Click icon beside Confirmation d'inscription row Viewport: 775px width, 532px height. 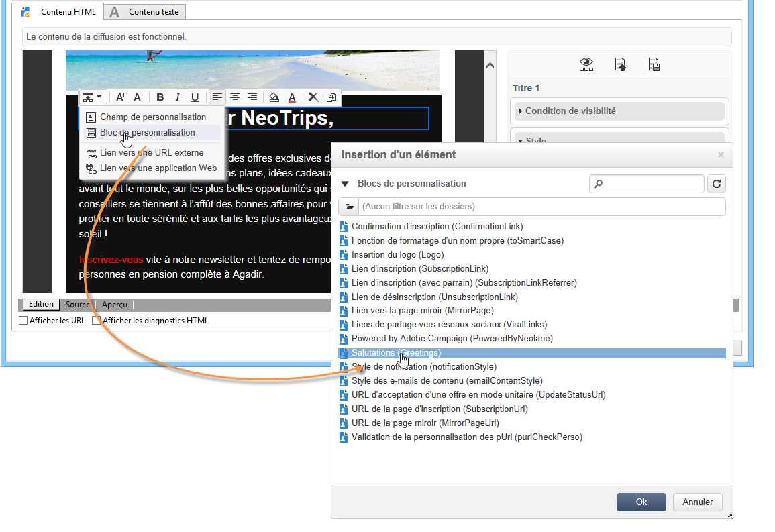click(x=344, y=227)
